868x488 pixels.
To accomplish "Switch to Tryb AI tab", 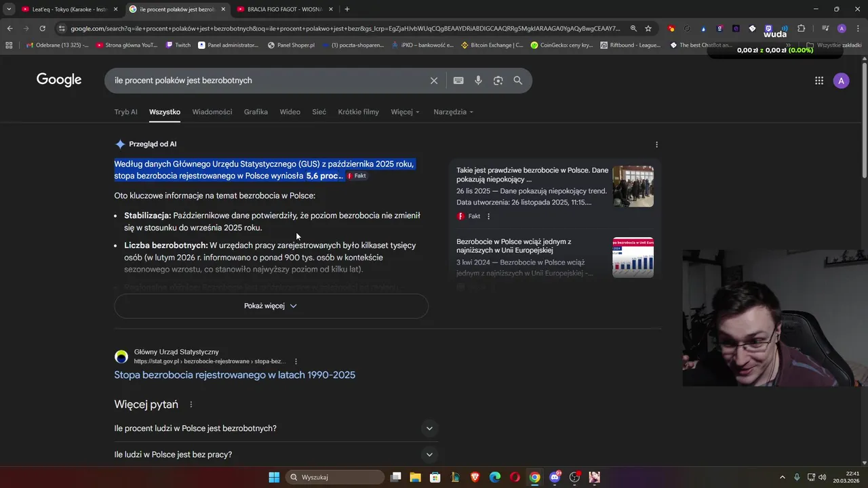I will (x=126, y=112).
